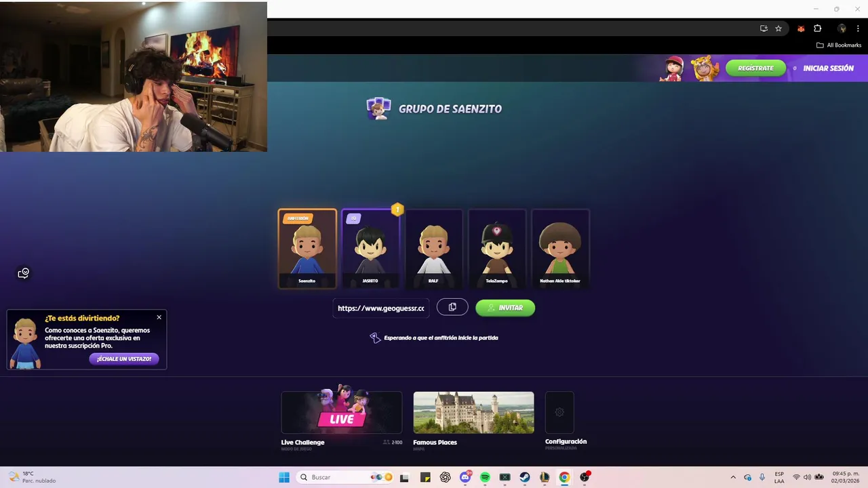Open the Steam taskbar icon

click(x=525, y=477)
